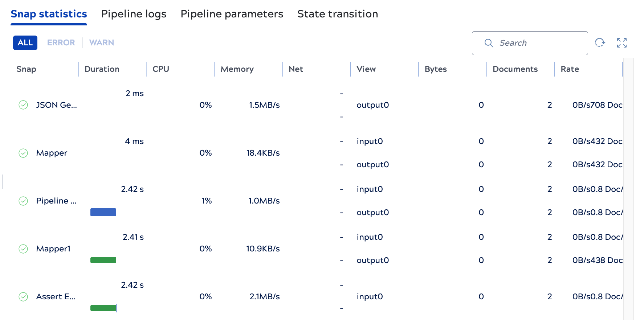This screenshot has height=320, width=644.
Task: Select the ALL filter toggle
Action: click(x=25, y=43)
